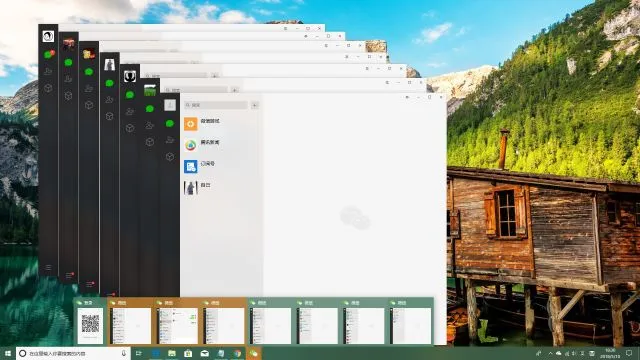
Task: Open Microsoft Store from the taskbar
Action: click(188, 353)
